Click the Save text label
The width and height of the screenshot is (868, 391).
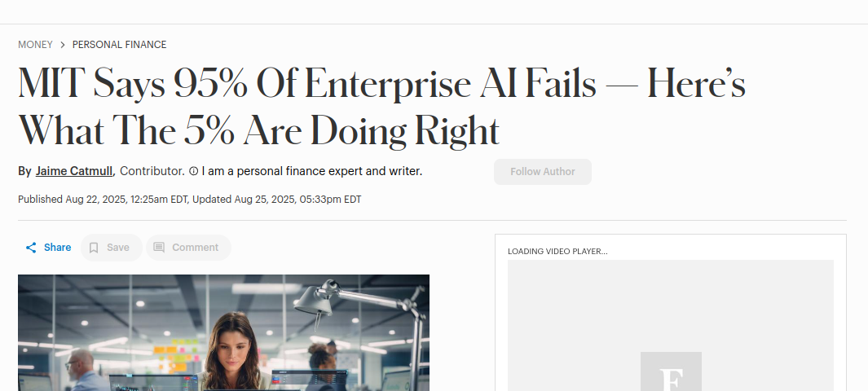click(118, 248)
